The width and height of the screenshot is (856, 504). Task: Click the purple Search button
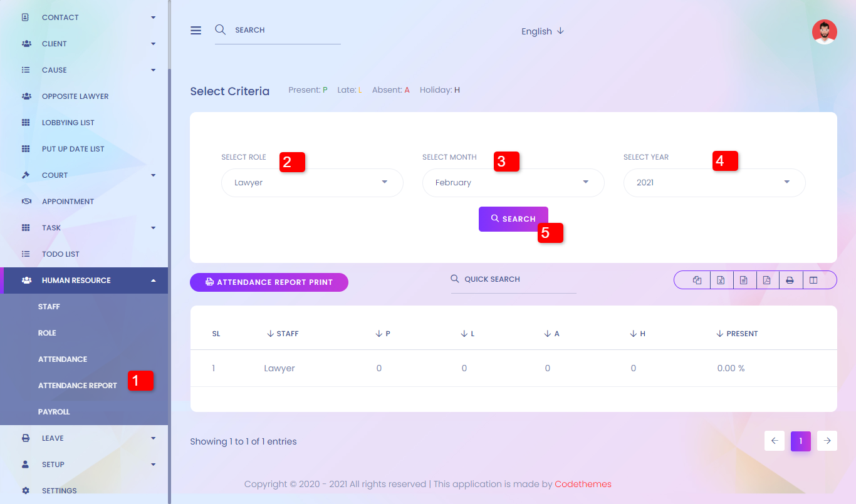pyautogui.click(x=513, y=219)
